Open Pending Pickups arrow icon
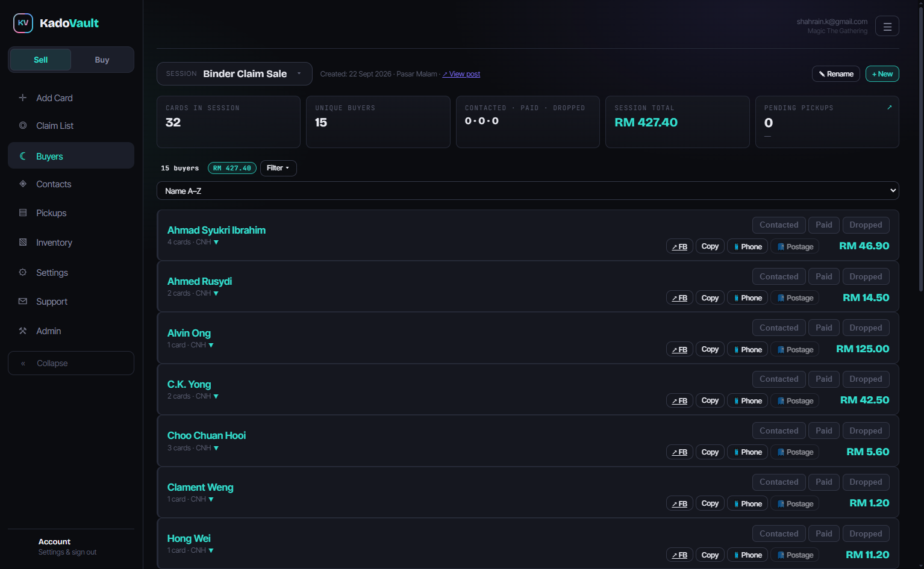 pos(889,107)
